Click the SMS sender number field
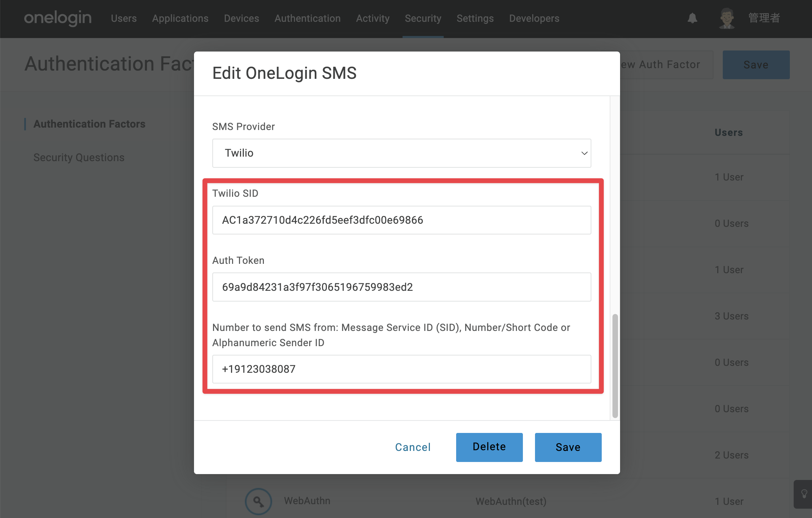The width and height of the screenshot is (812, 518). [402, 369]
